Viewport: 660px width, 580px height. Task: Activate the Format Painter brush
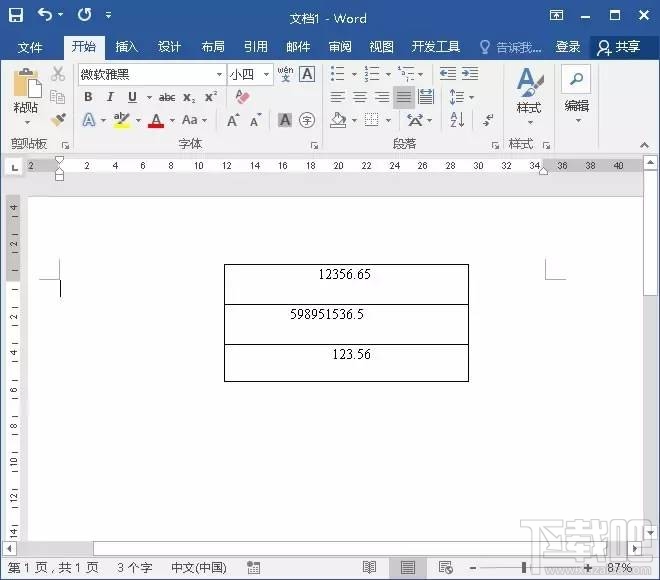[59, 120]
